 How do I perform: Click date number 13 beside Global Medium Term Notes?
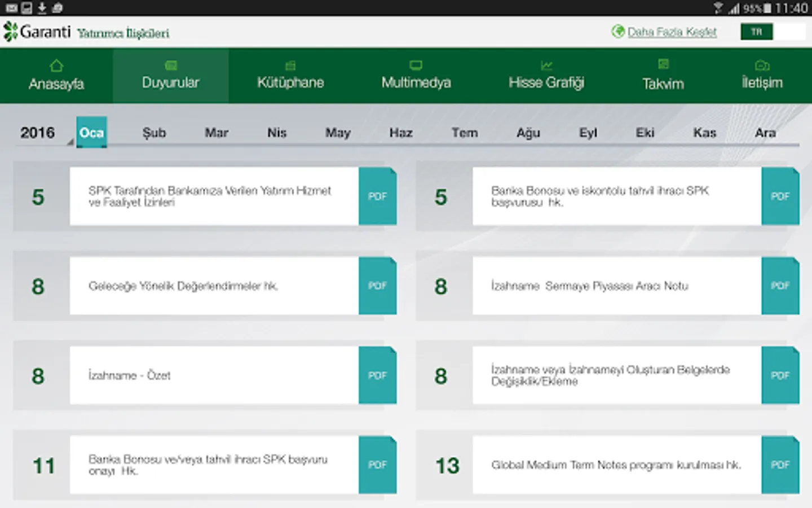click(x=447, y=466)
